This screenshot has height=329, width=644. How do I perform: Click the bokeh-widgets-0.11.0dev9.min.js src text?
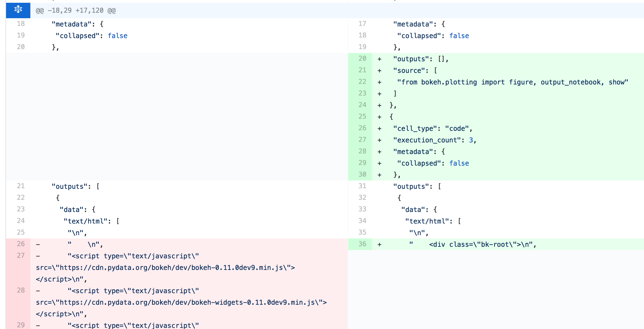[x=181, y=303]
